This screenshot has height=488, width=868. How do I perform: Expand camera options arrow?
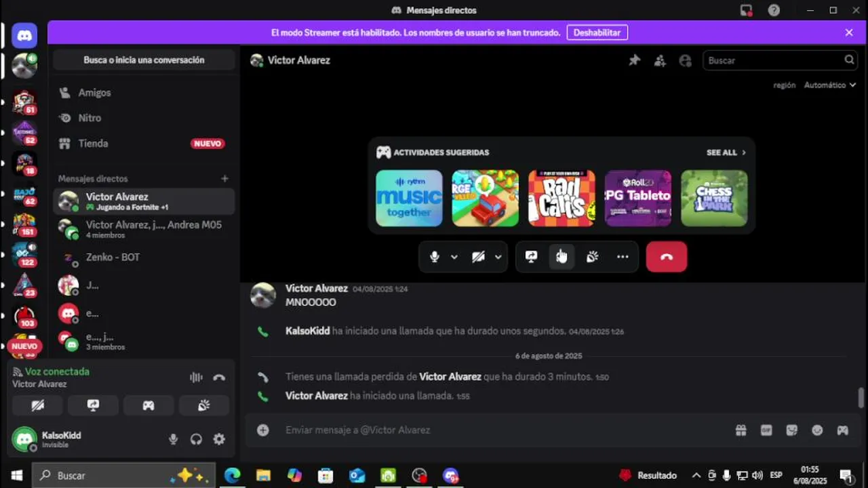pos(498,257)
